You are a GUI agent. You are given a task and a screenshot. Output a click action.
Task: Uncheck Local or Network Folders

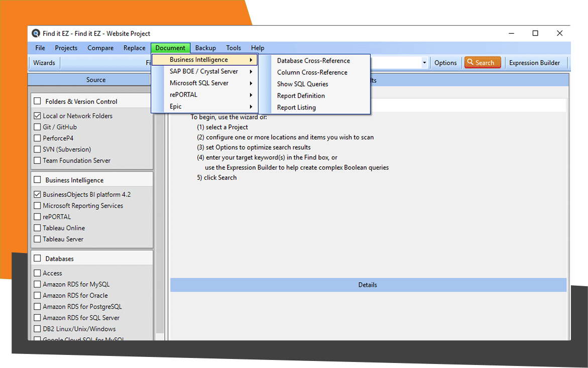click(x=37, y=116)
